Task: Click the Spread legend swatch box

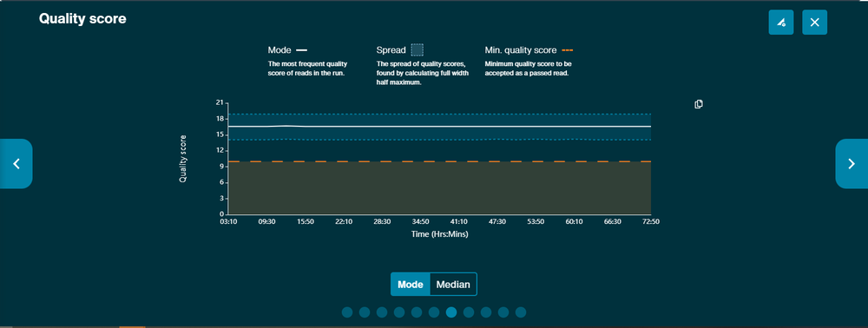Action: pyautogui.click(x=418, y=50)
